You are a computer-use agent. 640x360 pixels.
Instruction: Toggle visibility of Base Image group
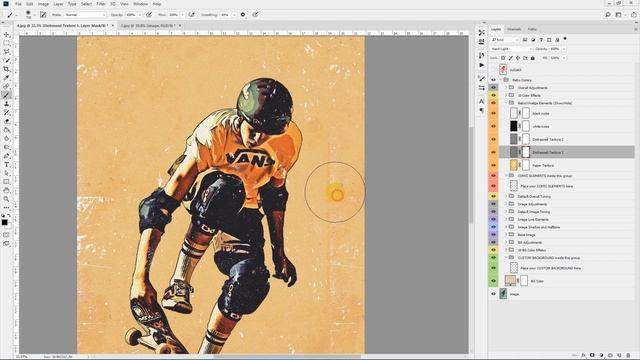click(x=493, y=235)
